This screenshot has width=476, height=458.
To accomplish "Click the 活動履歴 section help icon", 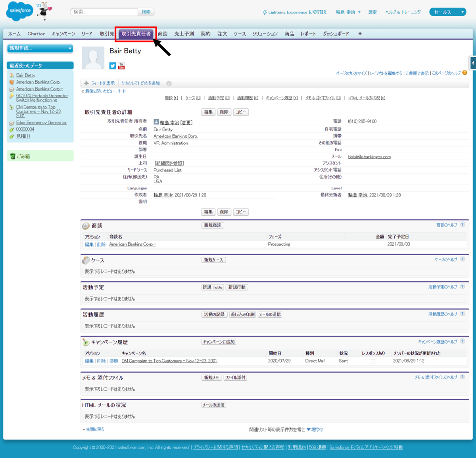I will [x=462, y=314].
